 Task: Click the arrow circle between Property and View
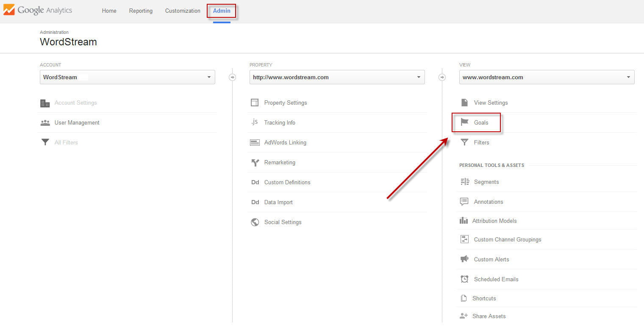(x=442, y=77)
